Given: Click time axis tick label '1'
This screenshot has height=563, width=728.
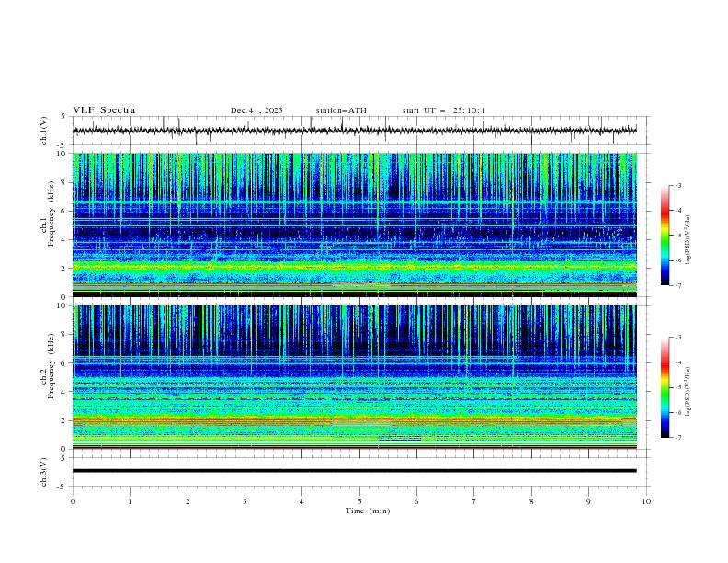Looking at the screenshot, I should pos(130,501).
